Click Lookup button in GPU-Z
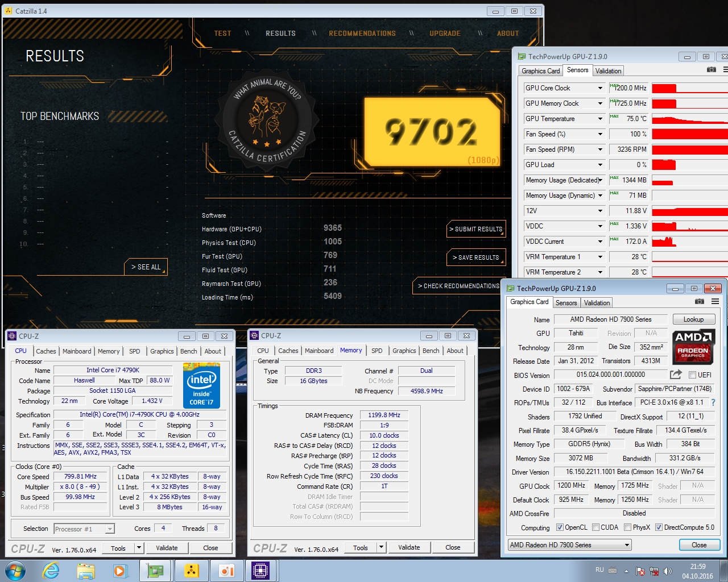728x582 pixels. 693,319
